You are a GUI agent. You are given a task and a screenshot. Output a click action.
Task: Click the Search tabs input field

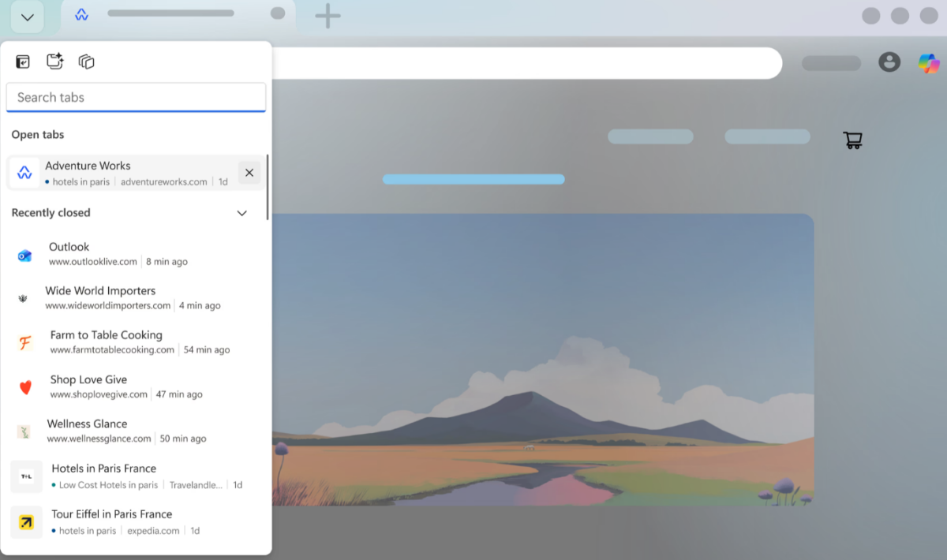pyautogui.click(x=136, y=97)
